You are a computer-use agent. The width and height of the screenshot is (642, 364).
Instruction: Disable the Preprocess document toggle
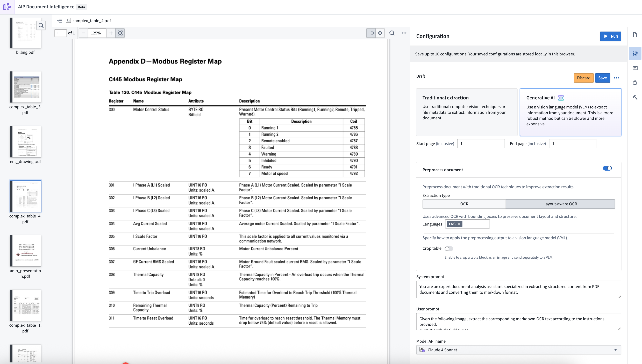point(607,168)
